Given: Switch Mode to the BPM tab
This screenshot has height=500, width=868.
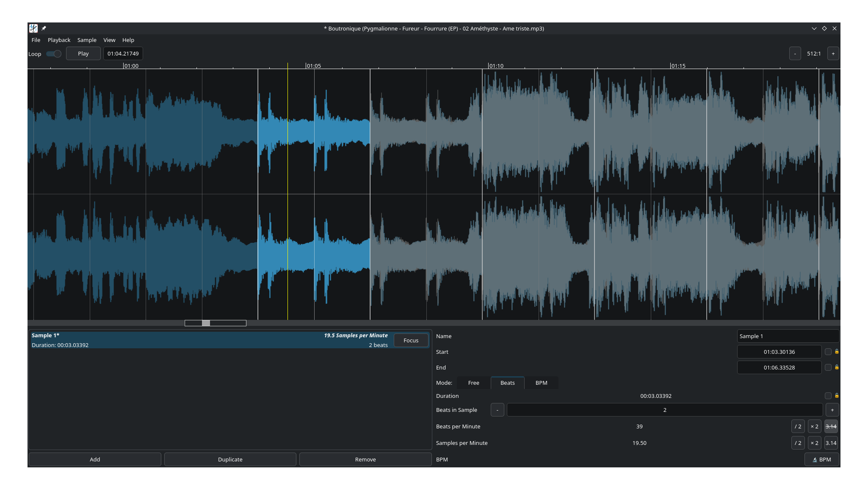Looking at the screenshot, I should click(542, 383).
